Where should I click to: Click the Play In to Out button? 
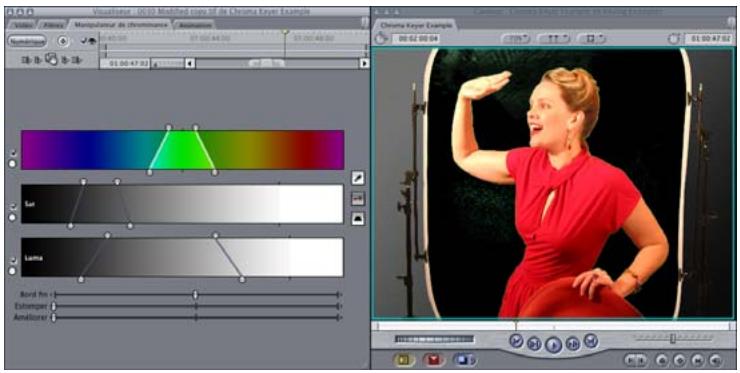tap(534, 344)
